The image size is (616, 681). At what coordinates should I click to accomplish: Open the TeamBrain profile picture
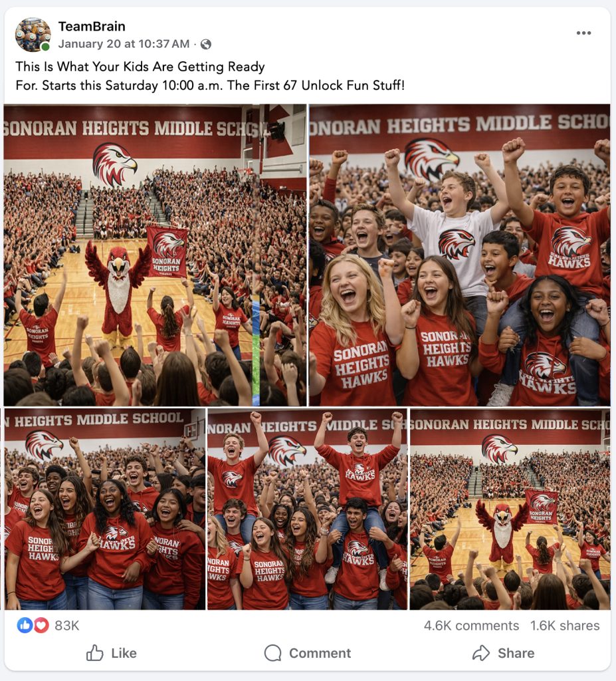pos(33,35)
